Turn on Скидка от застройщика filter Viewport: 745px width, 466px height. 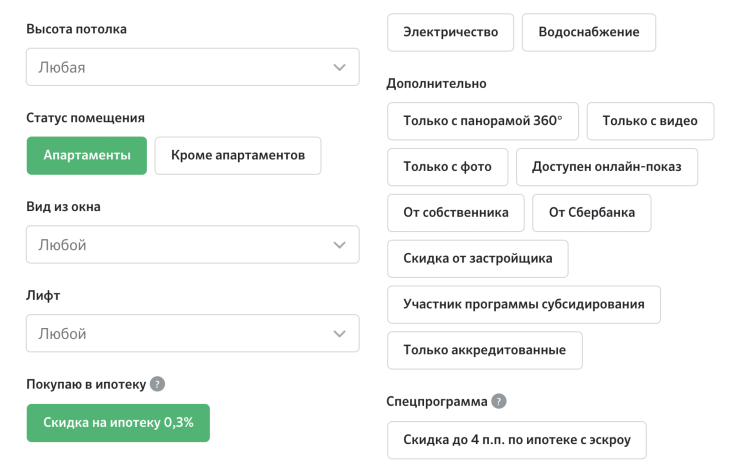478,258
